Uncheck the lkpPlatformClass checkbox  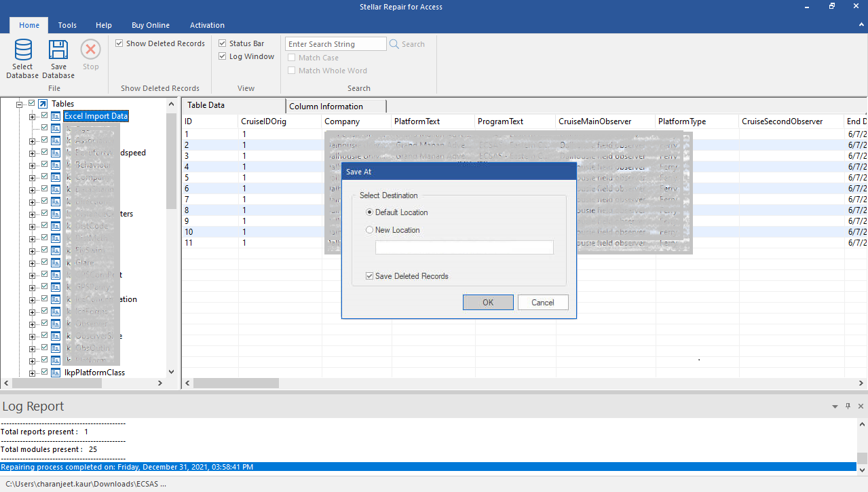[45, 373]
